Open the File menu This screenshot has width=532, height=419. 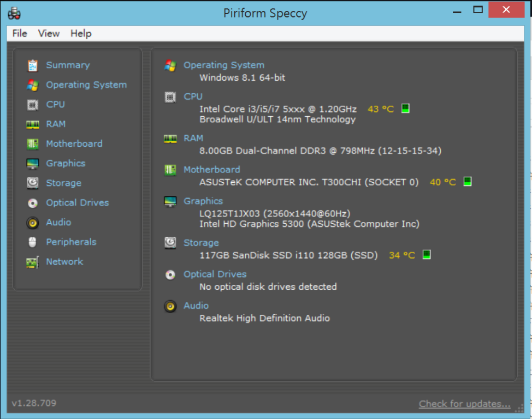tap(20, 33)
